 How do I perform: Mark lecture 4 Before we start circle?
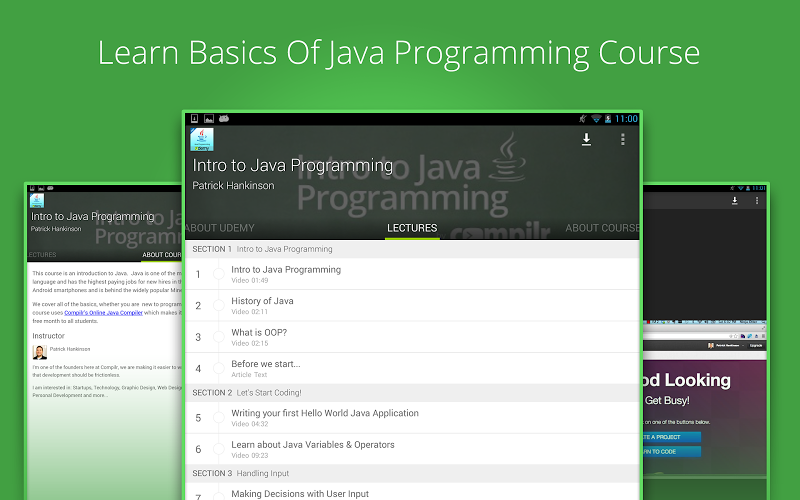coord(218,368)
